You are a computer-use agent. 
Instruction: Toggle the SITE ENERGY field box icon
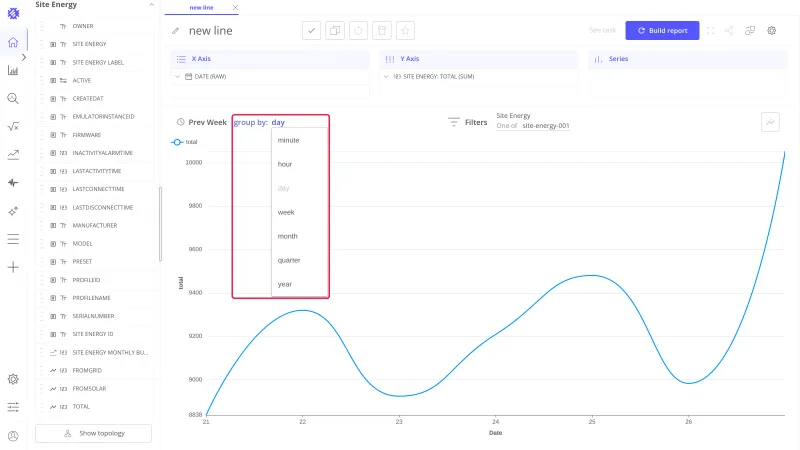(x=53, y=44)
